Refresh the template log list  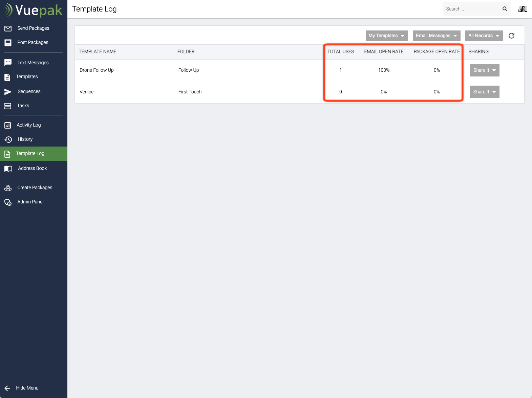pos(511,36)
